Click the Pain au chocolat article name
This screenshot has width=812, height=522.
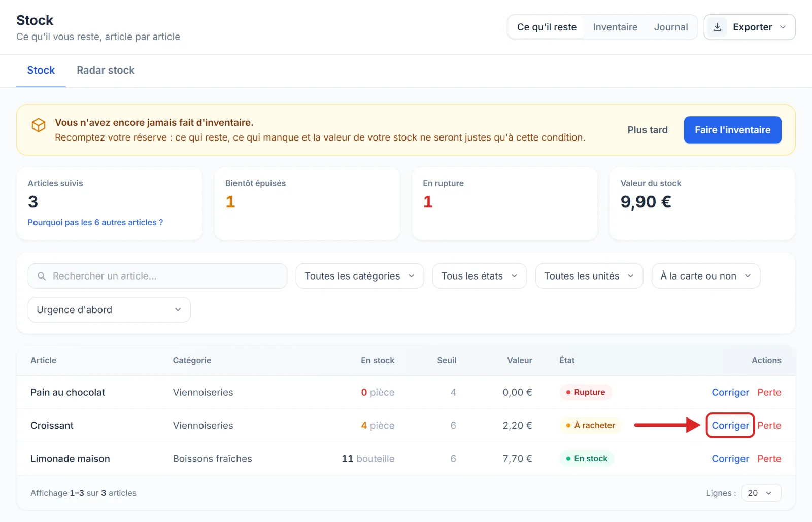(x=67, y=392)
